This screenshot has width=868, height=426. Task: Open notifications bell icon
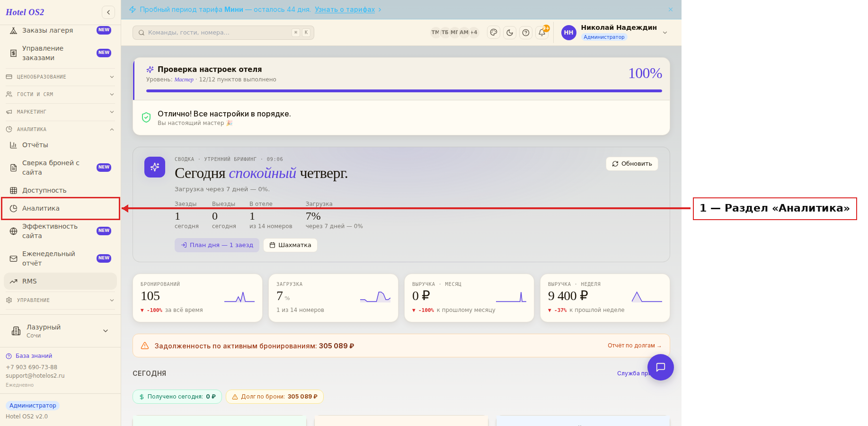542,33
